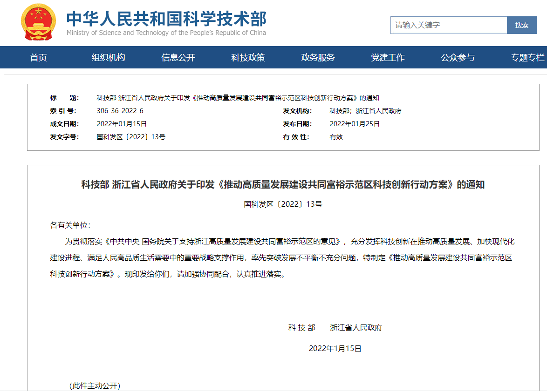Open the 首页 navigation item

[39, 58]
